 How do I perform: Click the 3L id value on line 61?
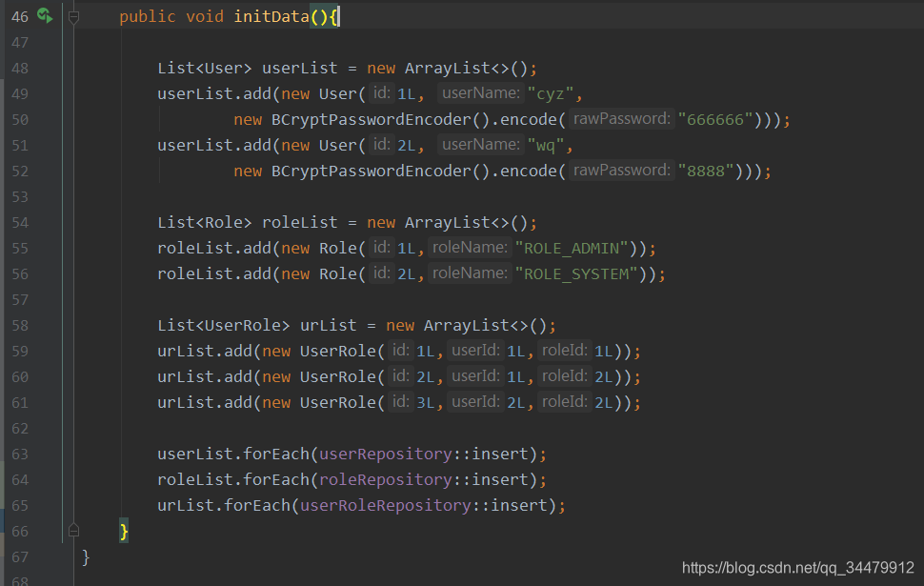click(x=426, y=403)
